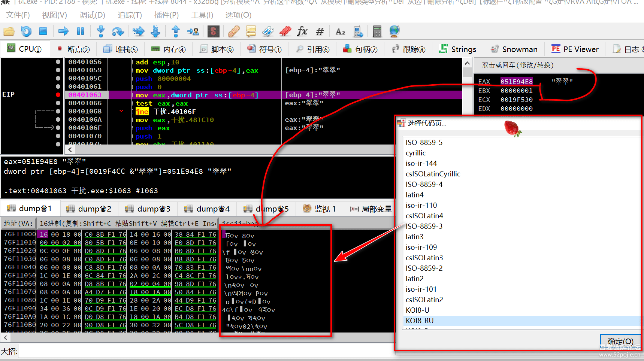The height and width of the screenshot is (361, 644).
Task: Run the program with the right arrow icon
Action: click(63, 31)
